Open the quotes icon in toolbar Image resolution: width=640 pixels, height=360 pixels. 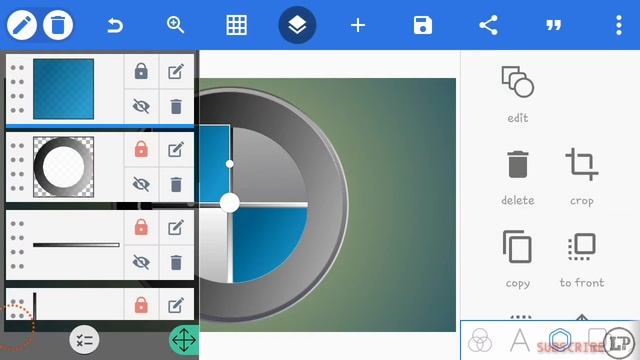point(553,26)
